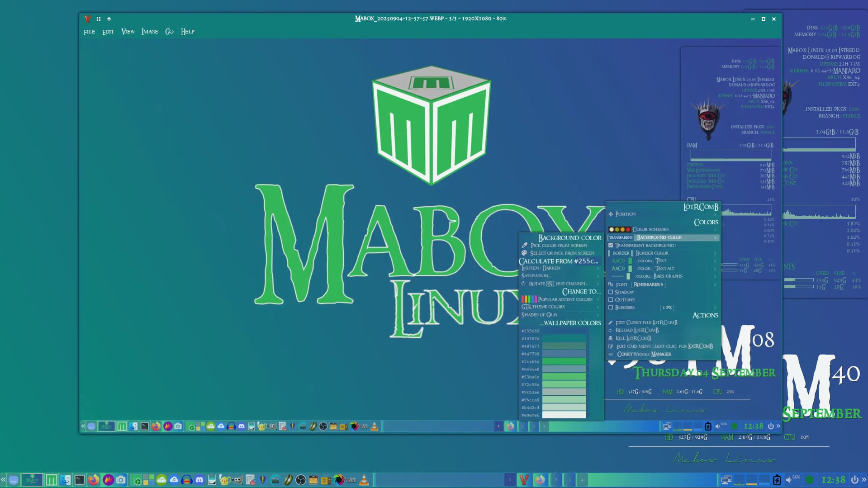Open Discord from the taskbar
The height and width of the screenshot is (488, 868).
point(199,480)
